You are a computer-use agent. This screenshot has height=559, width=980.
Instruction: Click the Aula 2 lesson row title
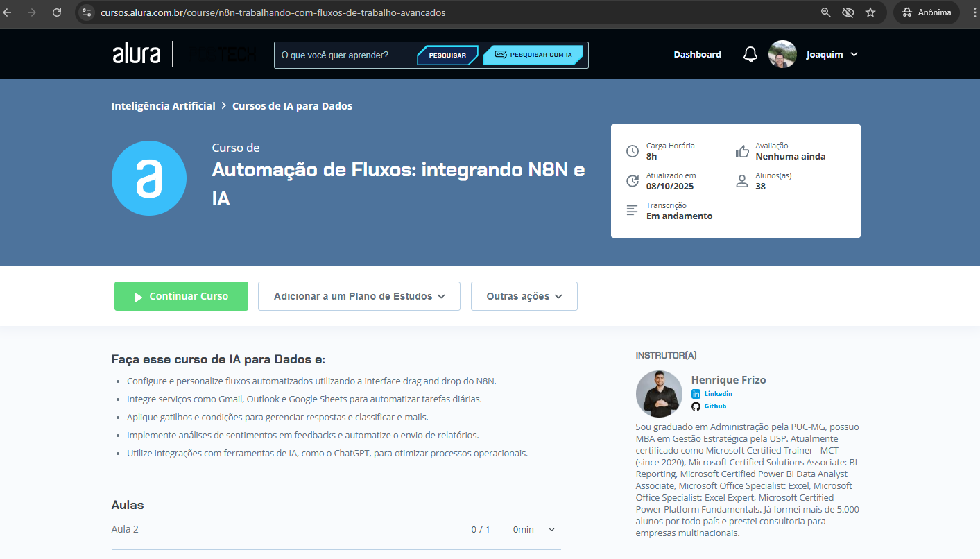click(x=125, y=529)
